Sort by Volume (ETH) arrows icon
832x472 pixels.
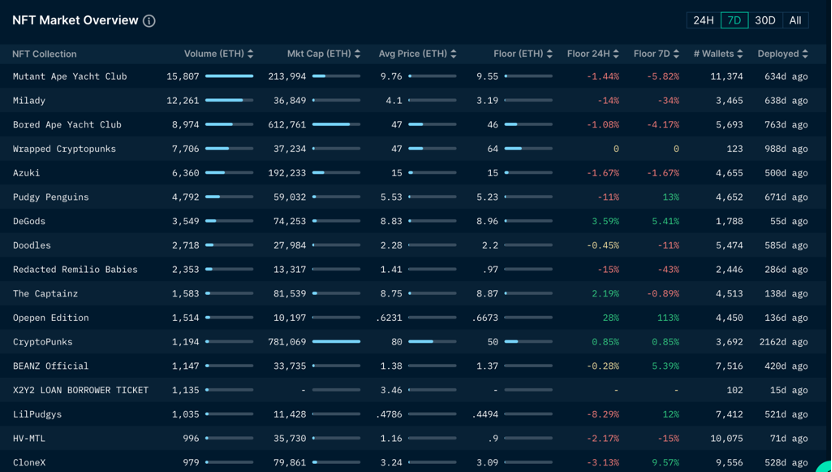pos(250,54)
